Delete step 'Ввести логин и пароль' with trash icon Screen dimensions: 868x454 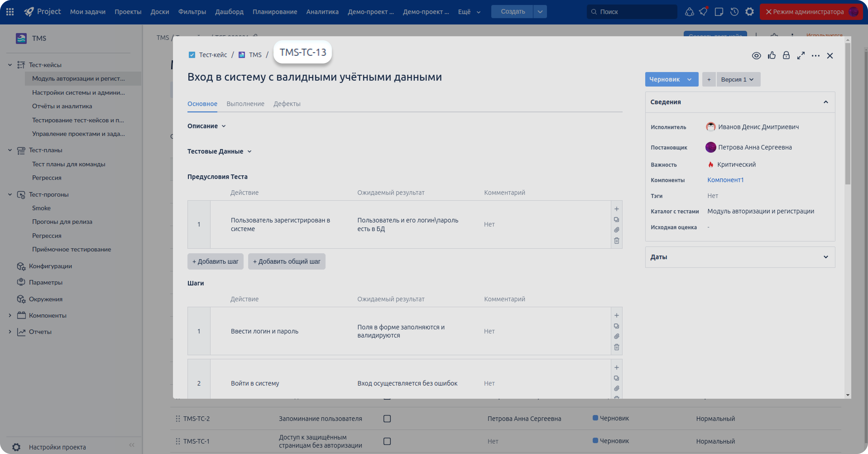616,347
